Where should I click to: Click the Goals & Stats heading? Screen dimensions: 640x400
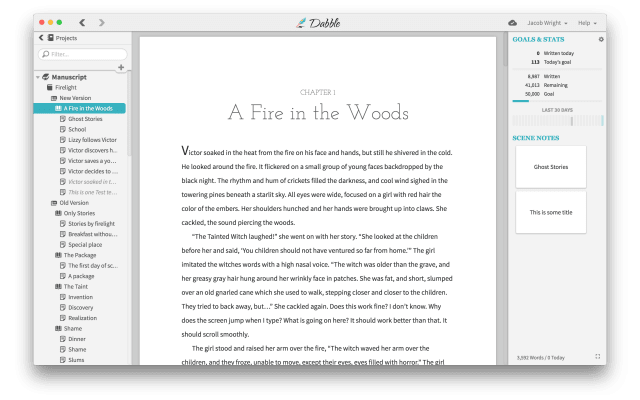pos(538,40)
